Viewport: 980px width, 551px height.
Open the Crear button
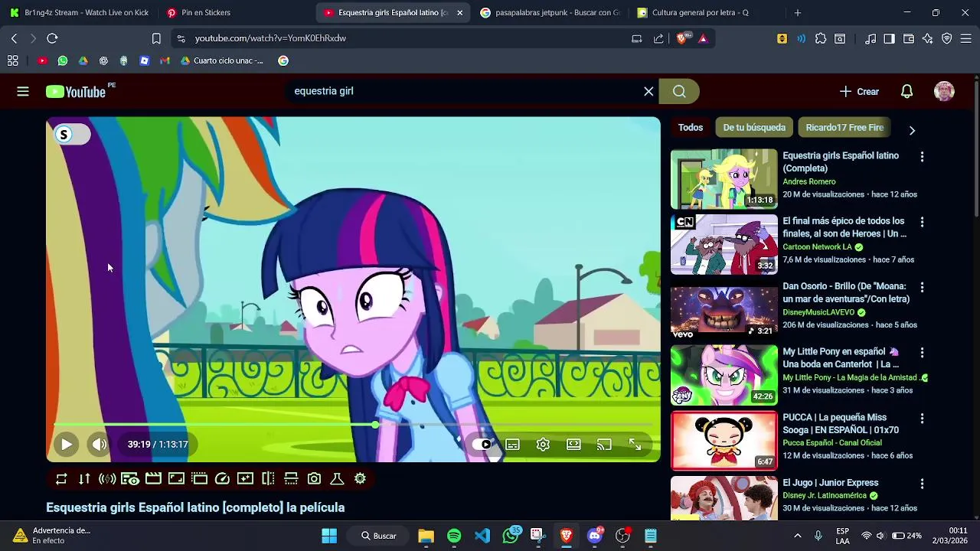(860, 91)
